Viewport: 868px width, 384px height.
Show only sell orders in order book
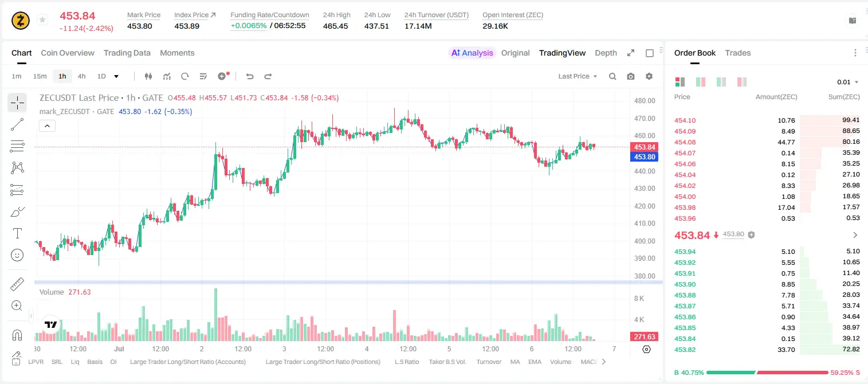(x=741, y=82)
